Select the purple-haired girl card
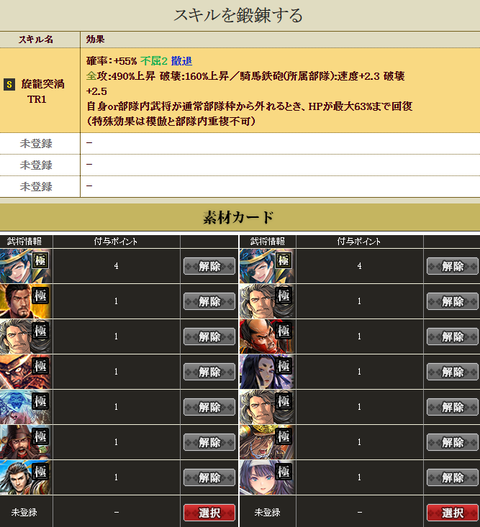 point(267,477)
